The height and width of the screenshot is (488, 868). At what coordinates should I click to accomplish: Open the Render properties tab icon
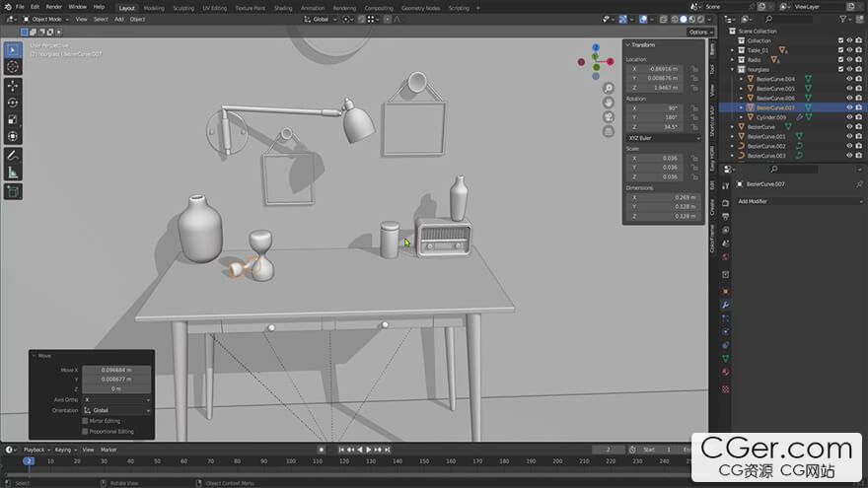(726, 203)
